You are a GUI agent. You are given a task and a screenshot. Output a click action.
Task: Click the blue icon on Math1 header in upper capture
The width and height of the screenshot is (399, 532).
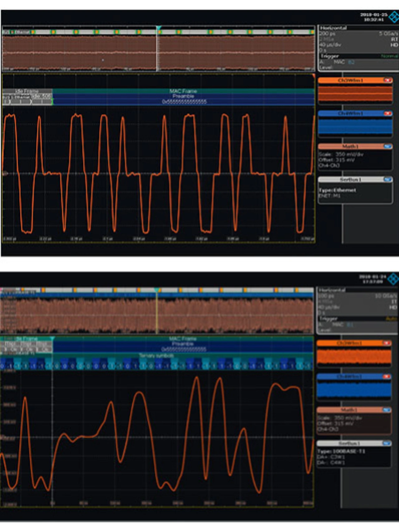(x=387, y=146)
